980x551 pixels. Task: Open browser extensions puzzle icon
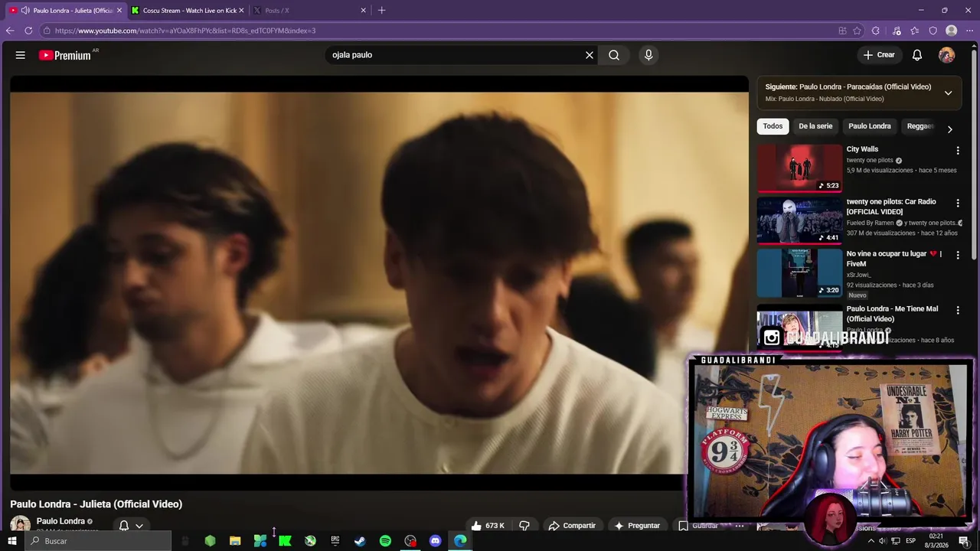coord(876,31)
